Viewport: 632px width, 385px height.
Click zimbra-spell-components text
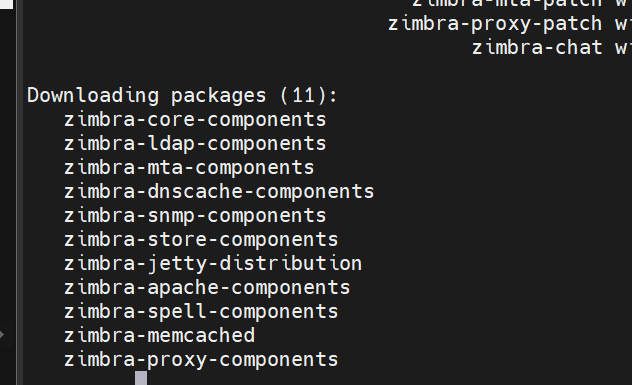click(201, 312)
